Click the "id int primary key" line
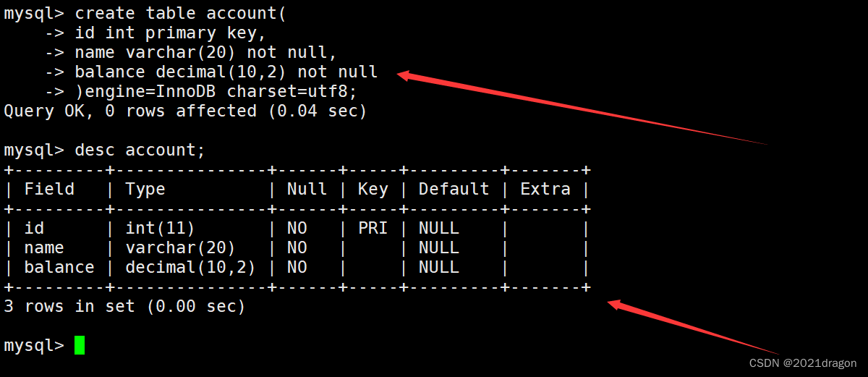 click(170, 33)
